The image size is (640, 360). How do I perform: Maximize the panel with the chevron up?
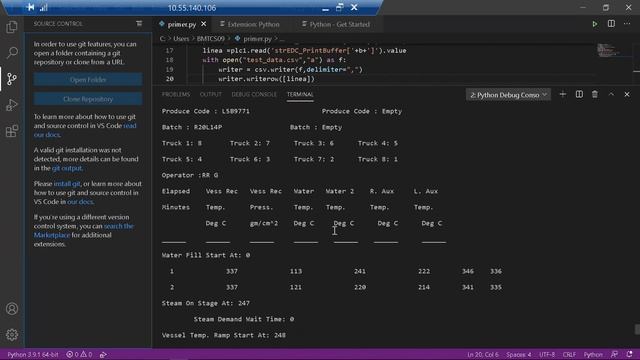click(x=611, y=94)
